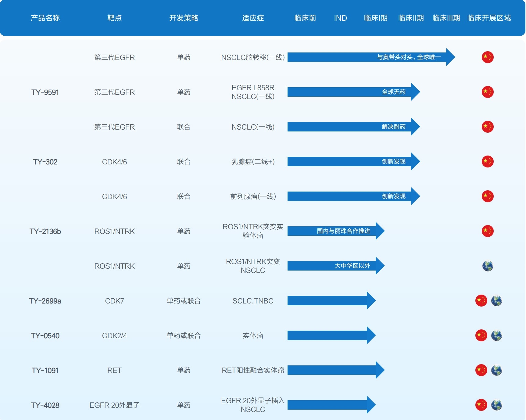Select product name TY-1091
Image resolution: width=526 pixels, height=420 pixels.
tap(45, 370)
